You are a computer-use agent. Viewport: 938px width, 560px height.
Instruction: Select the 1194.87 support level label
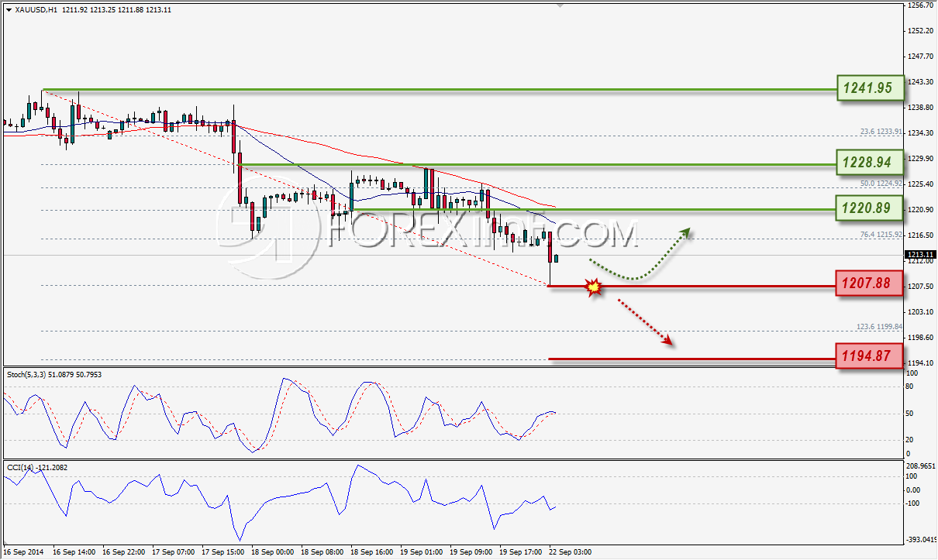pos(871,356)
